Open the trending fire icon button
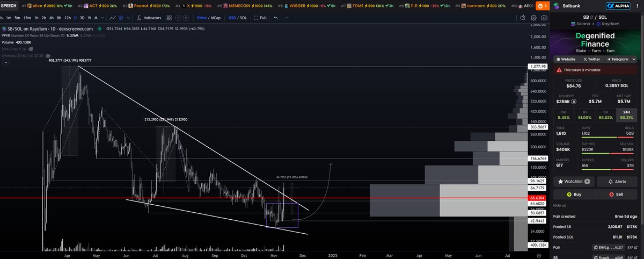 click(543, 6)
